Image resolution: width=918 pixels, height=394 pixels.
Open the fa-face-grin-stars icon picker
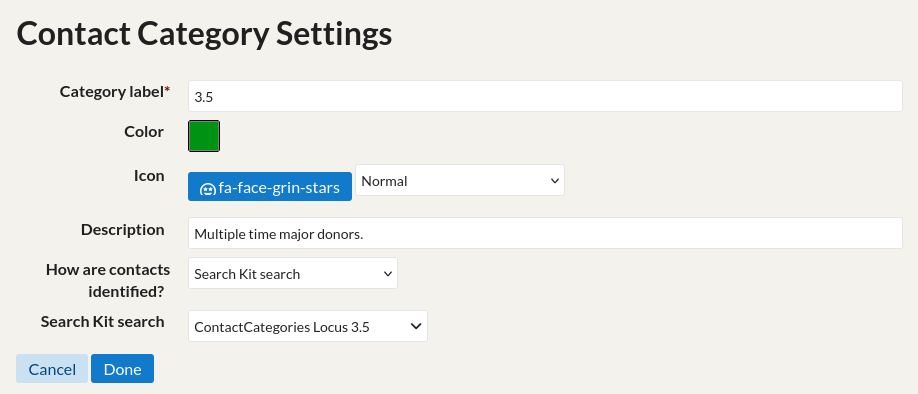[270, 187]
